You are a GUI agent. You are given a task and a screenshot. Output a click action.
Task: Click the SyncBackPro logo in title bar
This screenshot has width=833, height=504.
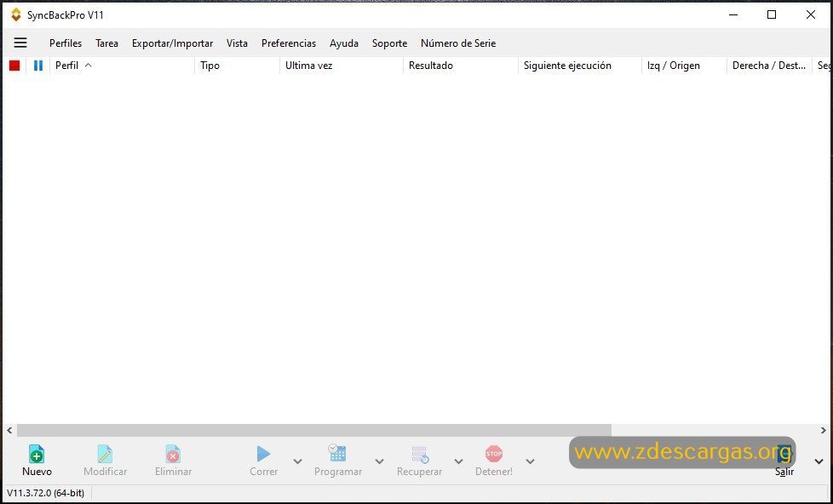pos(16,14)
